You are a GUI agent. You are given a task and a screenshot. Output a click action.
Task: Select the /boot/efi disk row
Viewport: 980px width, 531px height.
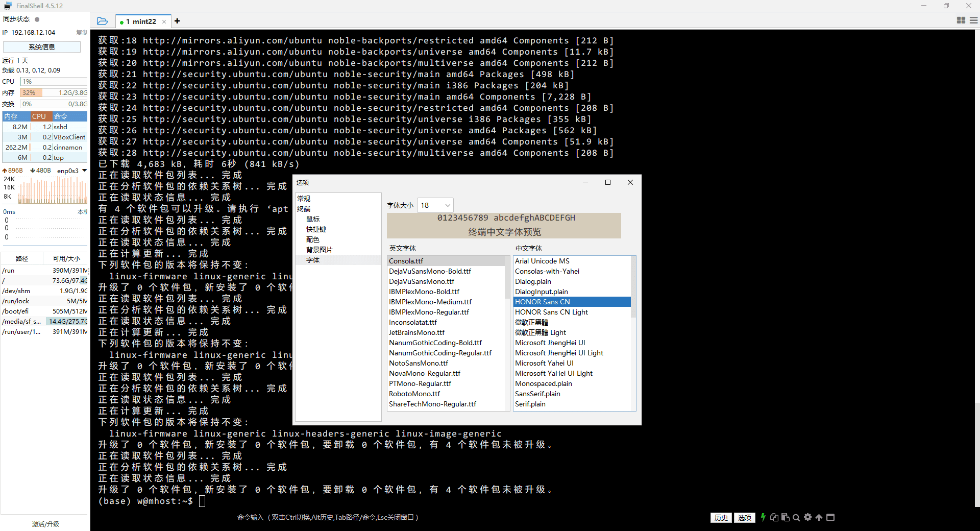coord(45,311)
